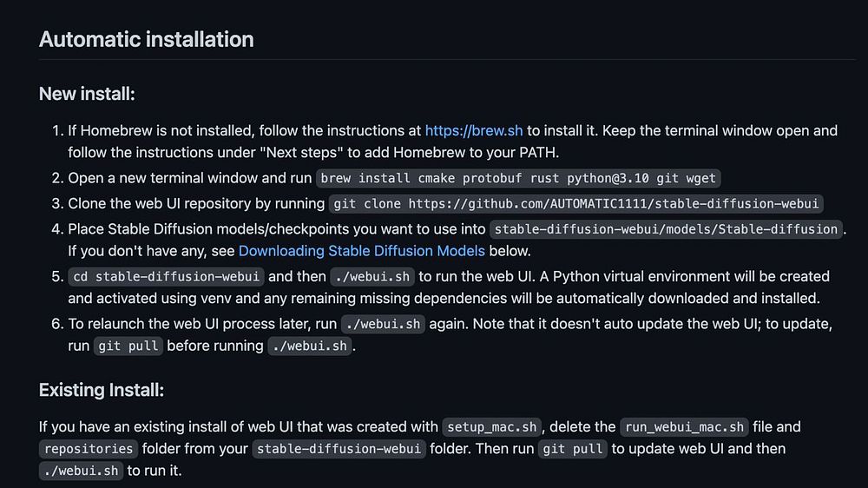Click the cd stable-diffusion-webui code snippet
This screenshot has width=868, height=488.
click(x=166, y=277)
